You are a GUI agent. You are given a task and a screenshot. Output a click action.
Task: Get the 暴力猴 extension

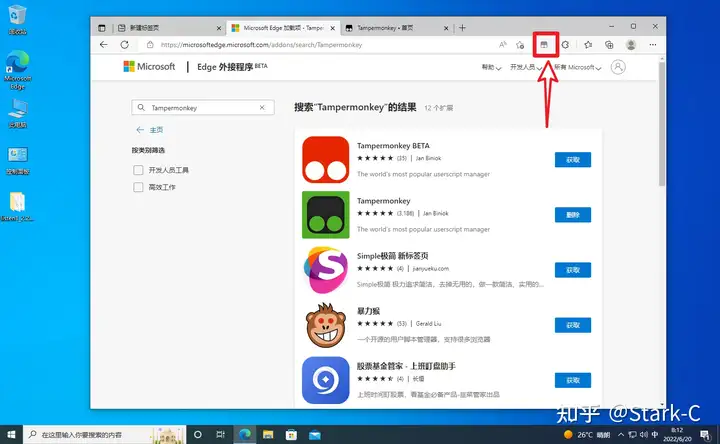pyautogui.click(x=573, y=325)
